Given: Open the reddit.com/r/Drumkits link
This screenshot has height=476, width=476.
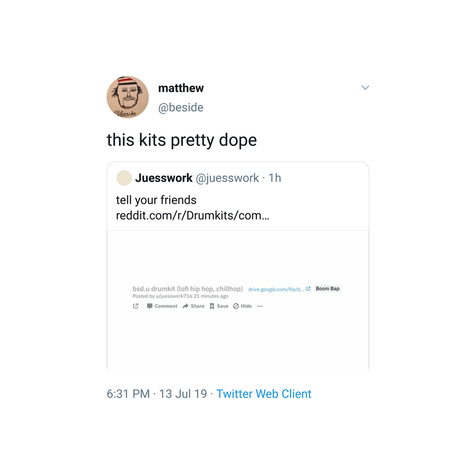Looking at the screenshot, I should point(192,216).
